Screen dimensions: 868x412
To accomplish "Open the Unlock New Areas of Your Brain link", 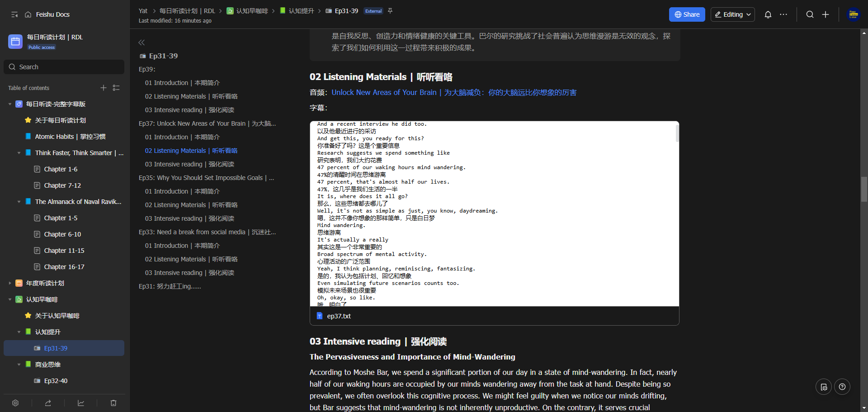I will [x=454, y=92].
